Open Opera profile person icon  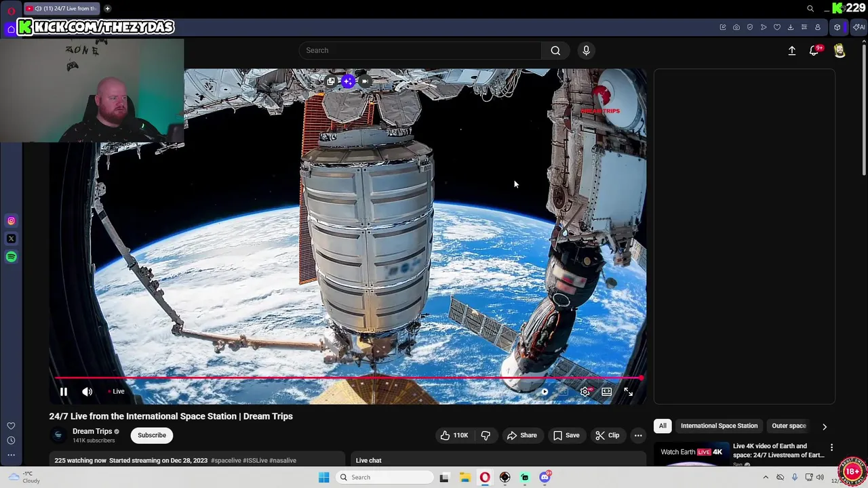pos(818,27)
